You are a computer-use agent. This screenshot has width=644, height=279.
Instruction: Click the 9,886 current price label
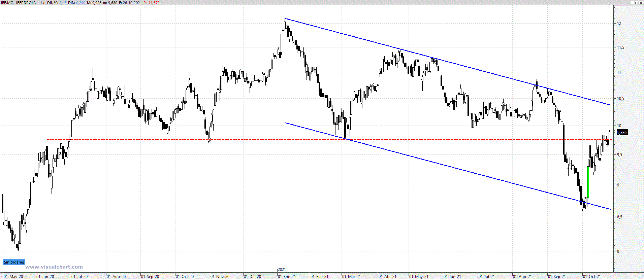click(622, 132)
